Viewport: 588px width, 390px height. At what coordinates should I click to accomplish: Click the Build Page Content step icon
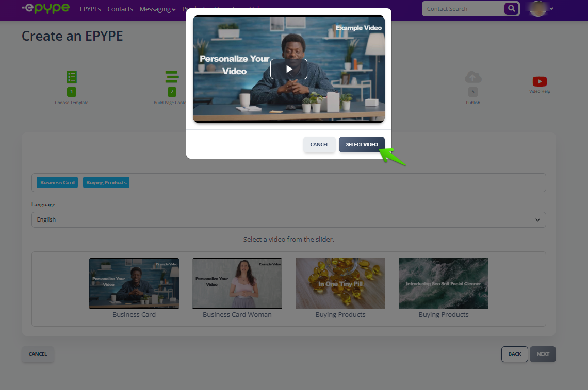tap(172, 77)
